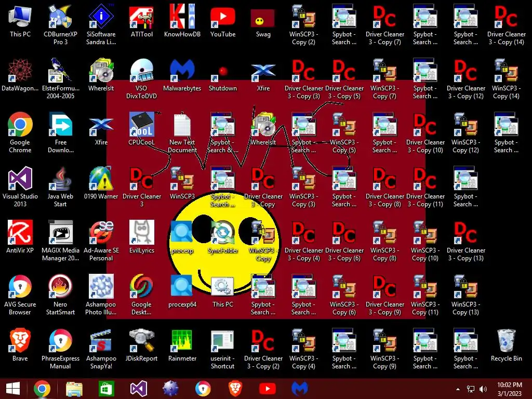Open the volume control in tray
532x399 pixels.
coord(483,389)
